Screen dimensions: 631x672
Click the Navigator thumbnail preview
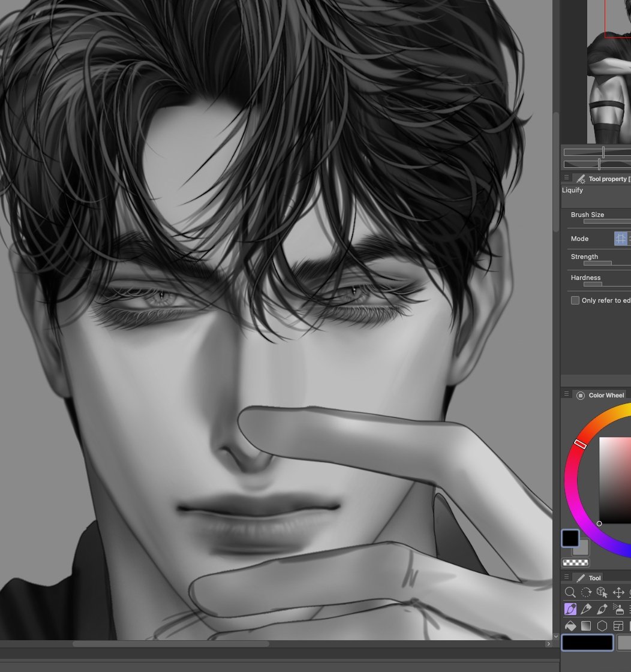point(609,71)
